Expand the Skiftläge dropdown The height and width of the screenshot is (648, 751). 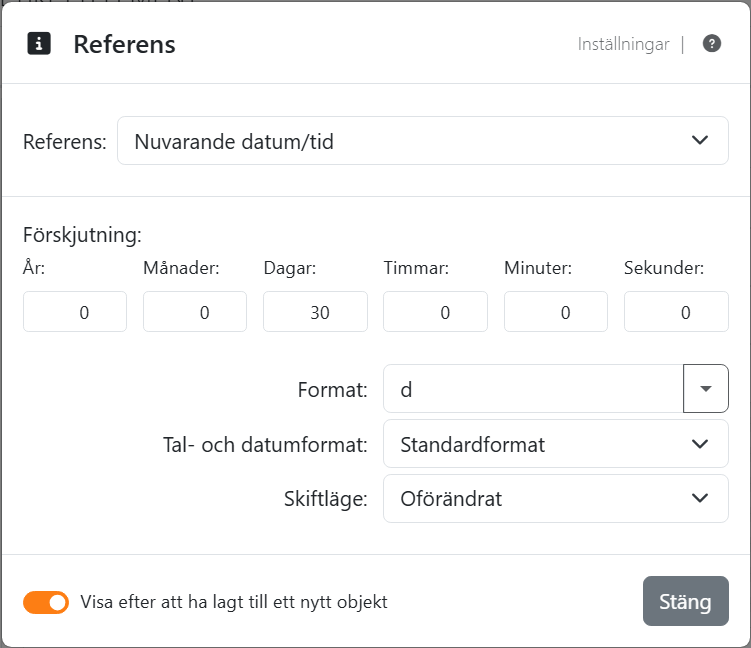pos(556,499)
